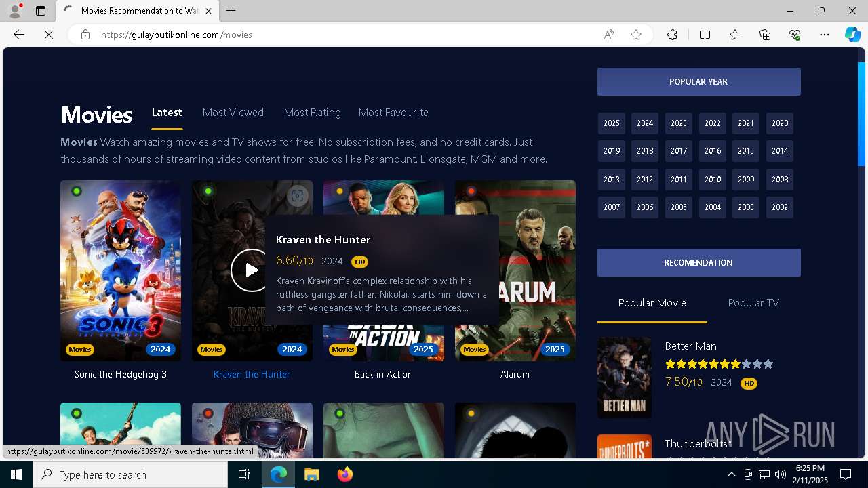Go back to the previous page
This screenshot has width=868, height=488.
tap(19, 35)
